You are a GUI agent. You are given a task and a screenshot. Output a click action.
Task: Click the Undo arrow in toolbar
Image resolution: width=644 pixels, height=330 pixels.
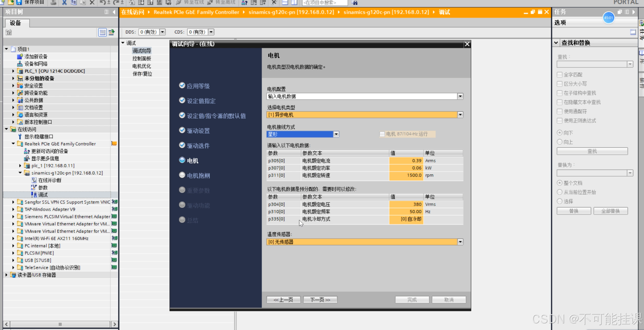[102, 2]
